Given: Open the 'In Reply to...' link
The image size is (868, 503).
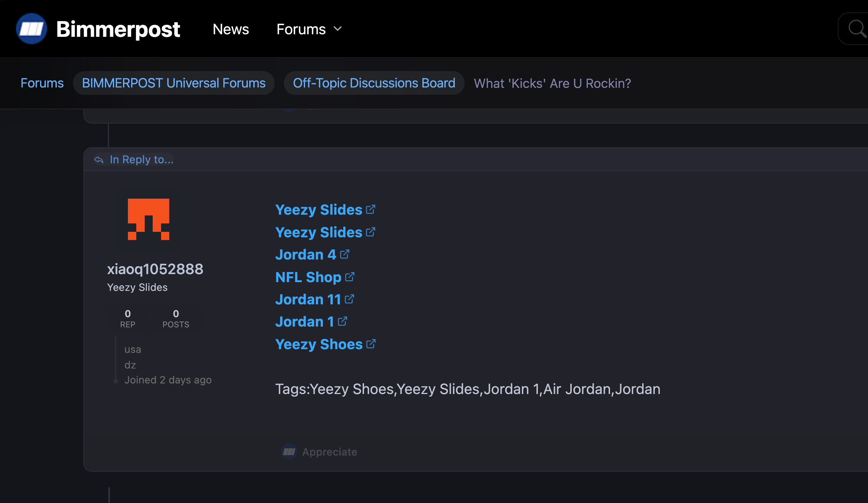Looking at the screenshot, I should [142, 160].
